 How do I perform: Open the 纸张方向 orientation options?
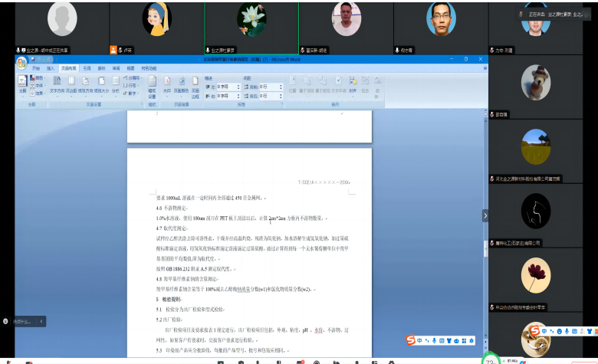pos(85,84)
